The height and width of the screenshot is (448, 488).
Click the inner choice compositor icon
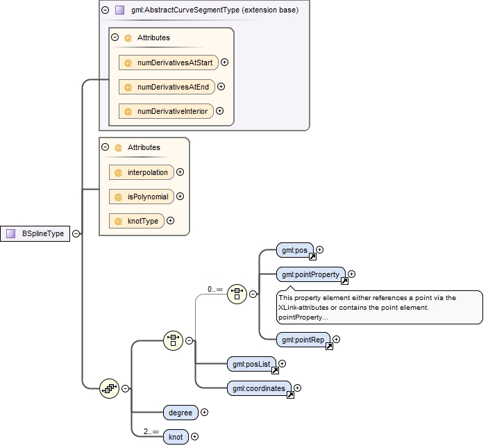[x=237, y=294]
